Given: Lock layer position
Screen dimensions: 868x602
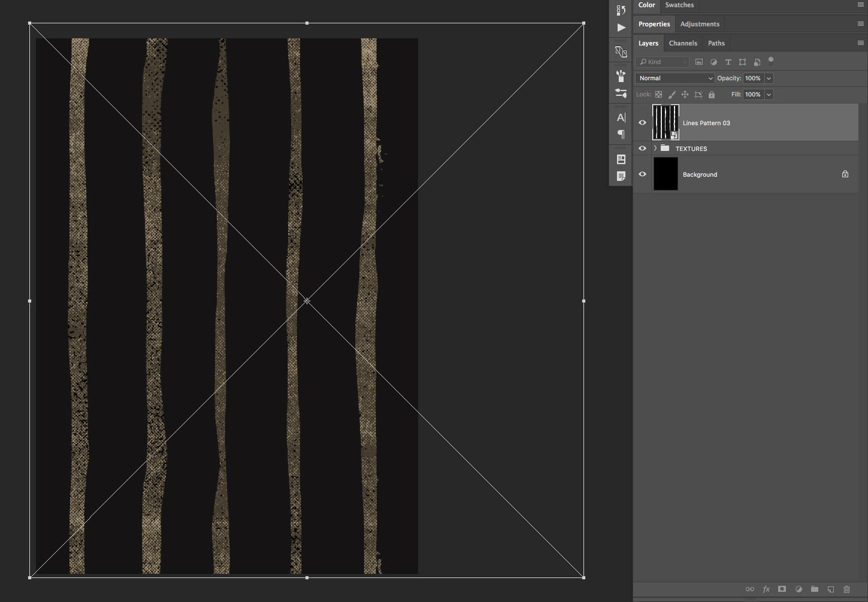Looking at the screenshot, I should pyautogui.click(x=685, y=95).
